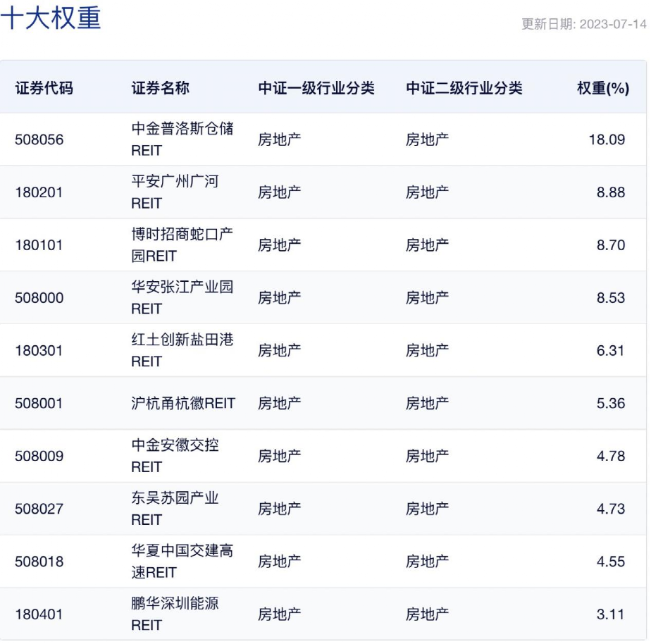Click the name 东吴苏园产业 REIT
The image size is (651, 644).
[x=175, y=509]
